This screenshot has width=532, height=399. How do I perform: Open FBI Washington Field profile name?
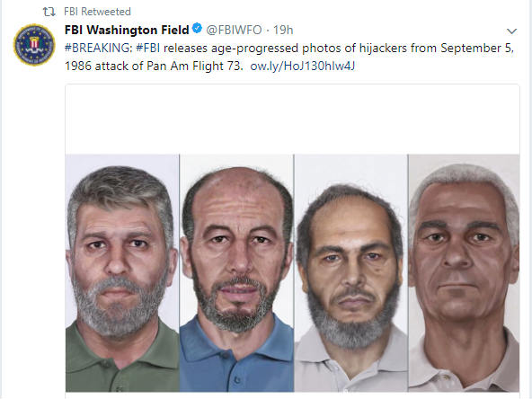click(127, 30)
